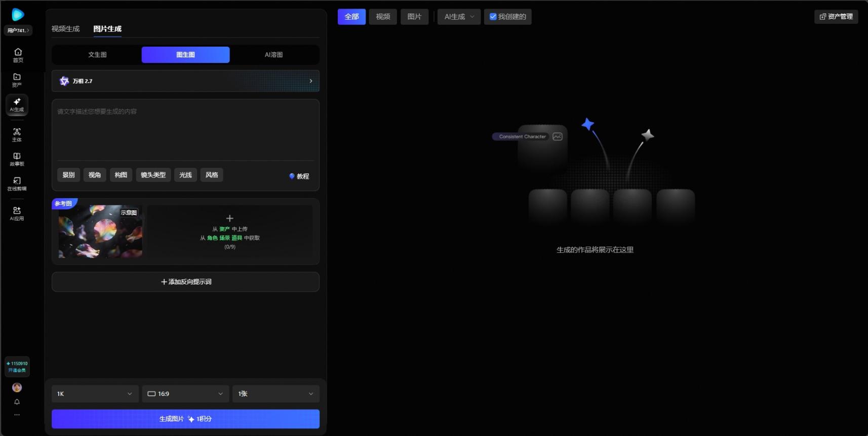
Task: Select the AI生成 sidebar item
Action: (x=17, y=104)
